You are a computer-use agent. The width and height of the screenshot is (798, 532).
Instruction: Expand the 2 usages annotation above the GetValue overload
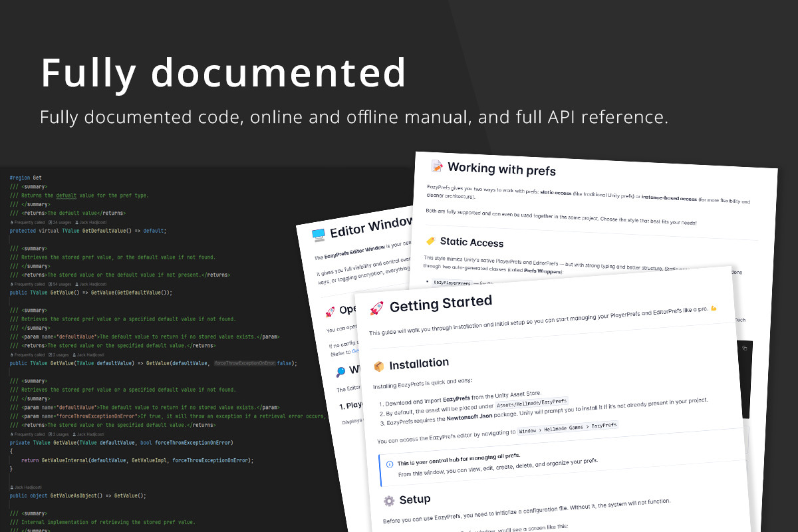click(59, 354)
